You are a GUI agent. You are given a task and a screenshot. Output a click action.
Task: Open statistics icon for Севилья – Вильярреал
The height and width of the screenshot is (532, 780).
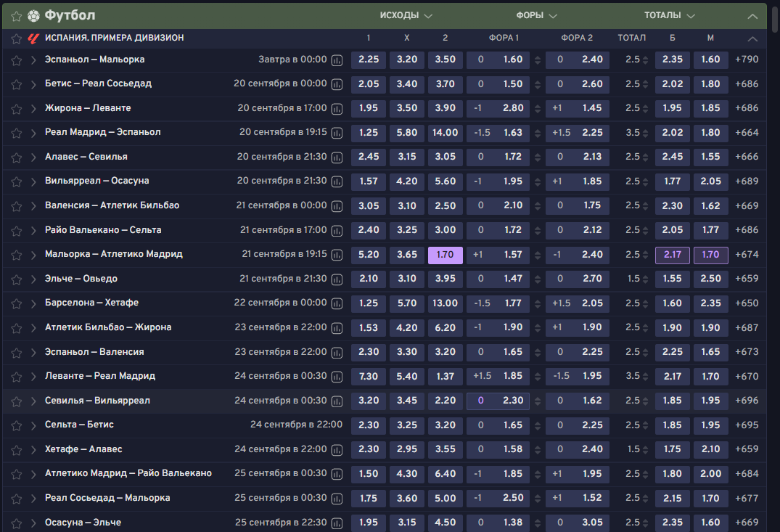coord(337,401)
